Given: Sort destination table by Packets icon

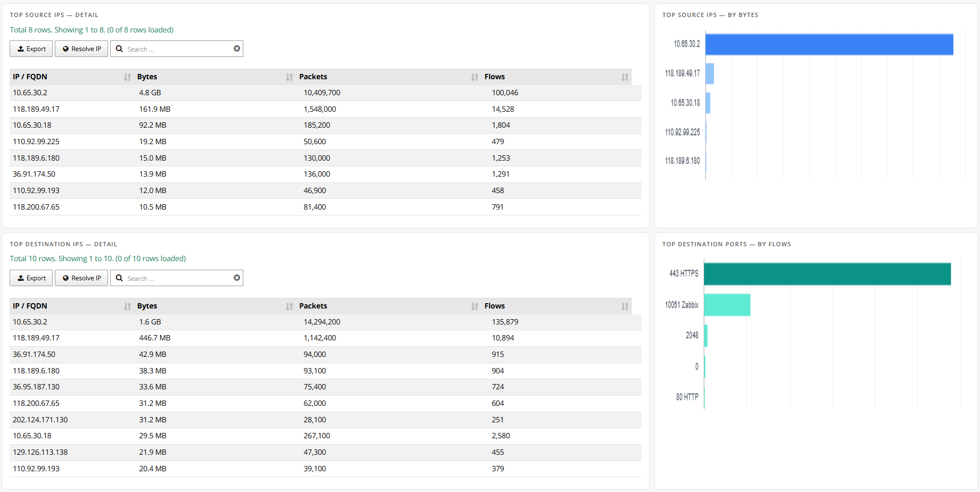Looking at the screenshot, I should click(x=474, y=306).
